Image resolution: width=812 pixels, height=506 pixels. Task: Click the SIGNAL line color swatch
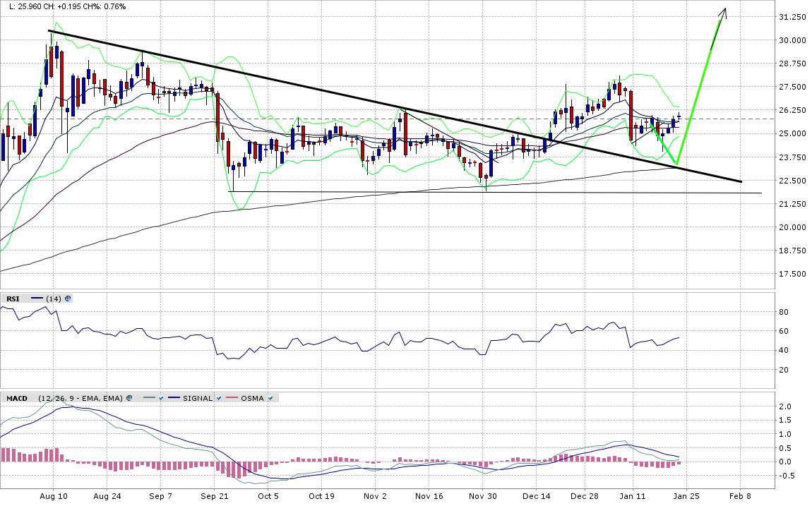(174, 397)
